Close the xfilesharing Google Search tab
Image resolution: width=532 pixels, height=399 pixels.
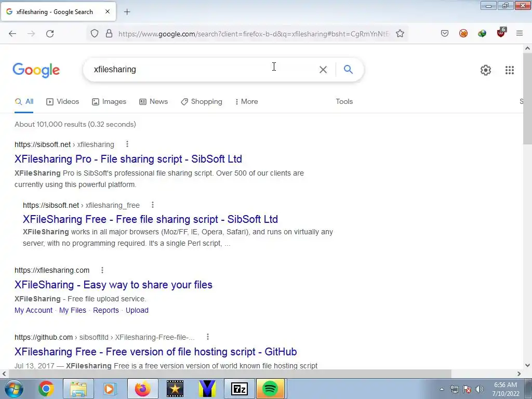point(108,11)
